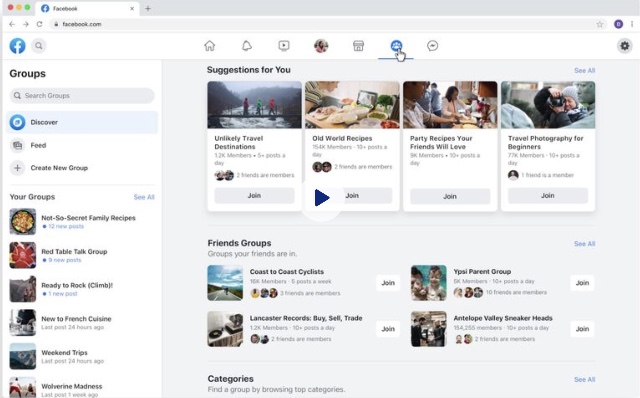Open the Watch video icon
640x398 pixels.
point(284,46)
